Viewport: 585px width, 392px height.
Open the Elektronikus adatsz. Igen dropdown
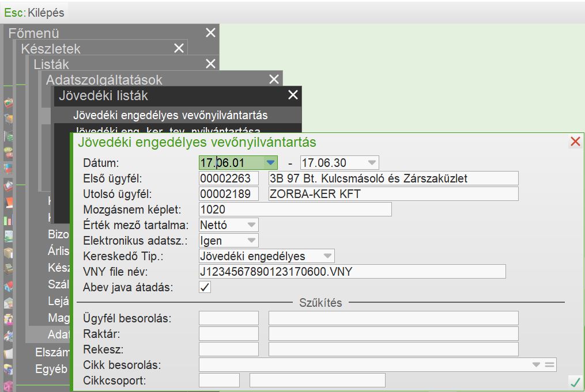click(251, 241)
